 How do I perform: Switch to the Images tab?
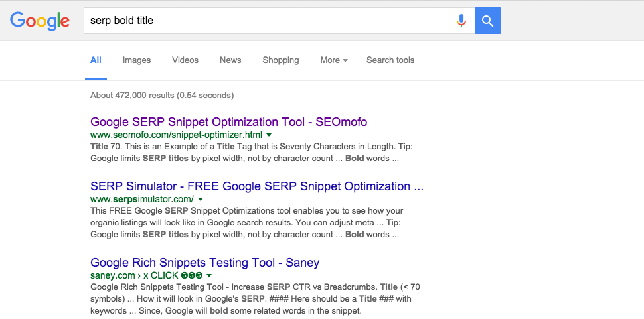point(137,60)
